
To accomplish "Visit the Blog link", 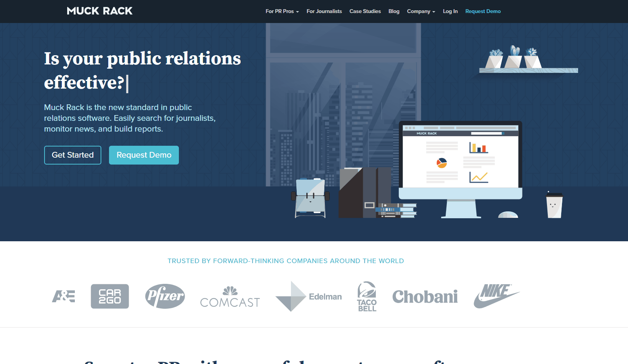I will 394,12.
